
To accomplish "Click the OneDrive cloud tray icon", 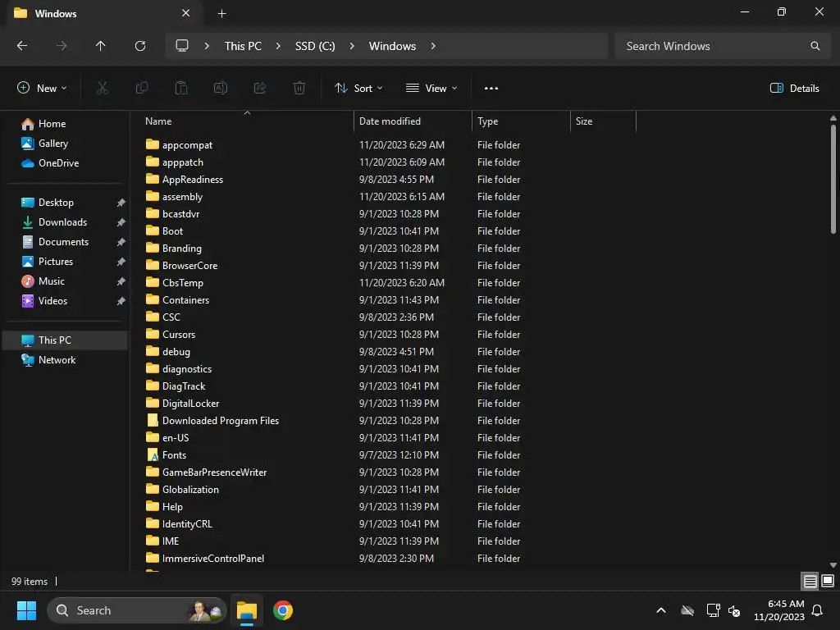I will [687, 610].
